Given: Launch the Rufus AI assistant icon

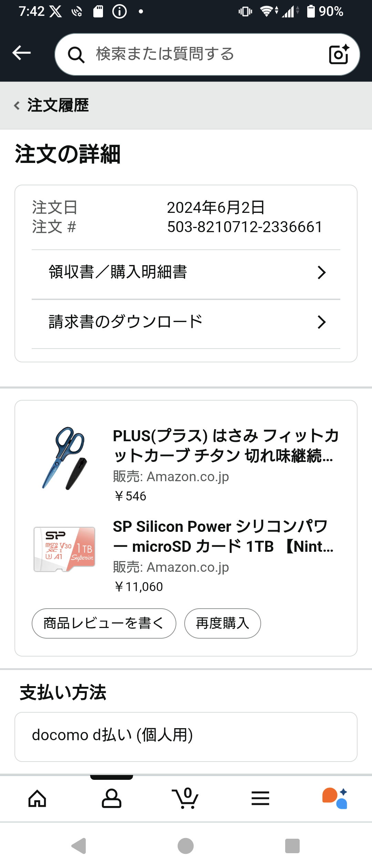Looking at the screenshot, I should pyautogui.click(x=334, y=798).
